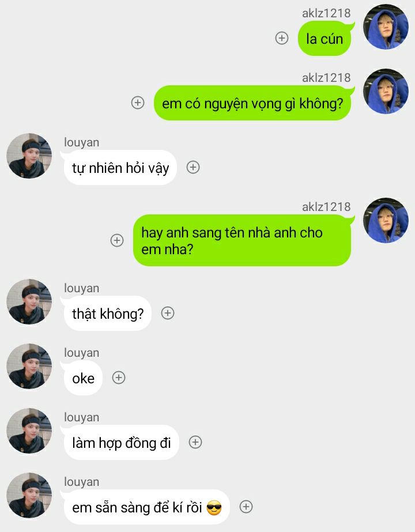Select the 'la cún' green message bubble

pos(325,39)
